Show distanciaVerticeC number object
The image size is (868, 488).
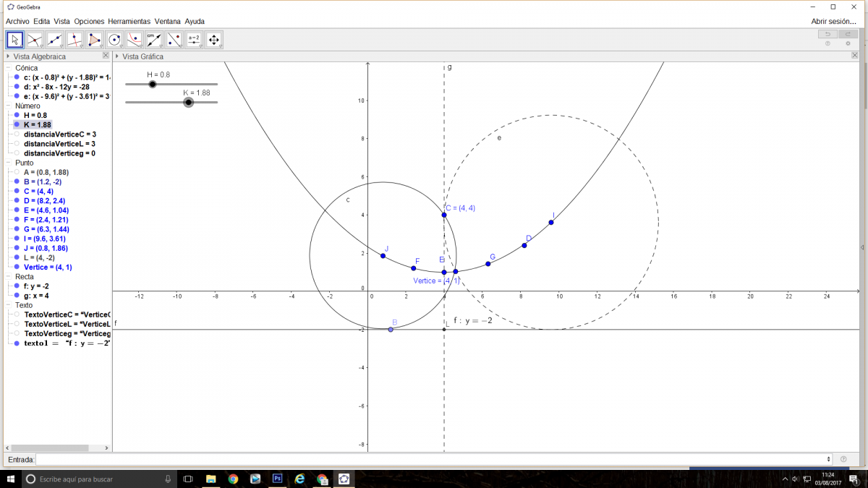tap(17, 134)
